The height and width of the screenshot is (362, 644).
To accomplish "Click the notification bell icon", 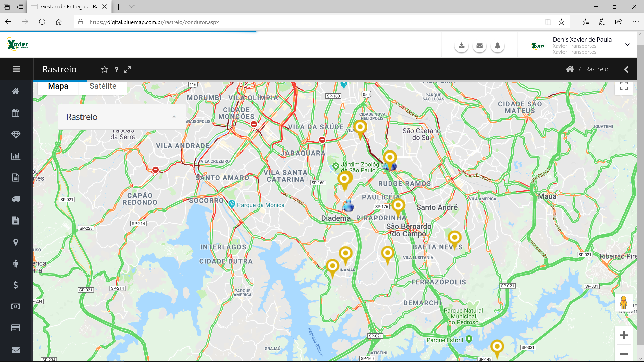I will click(x=497, y=46).
